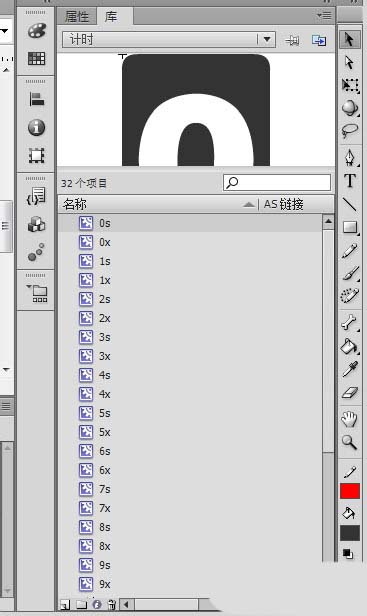Open the library panel options menu
Viewport: 367px width, 616px height.
(x=325, y=16)
